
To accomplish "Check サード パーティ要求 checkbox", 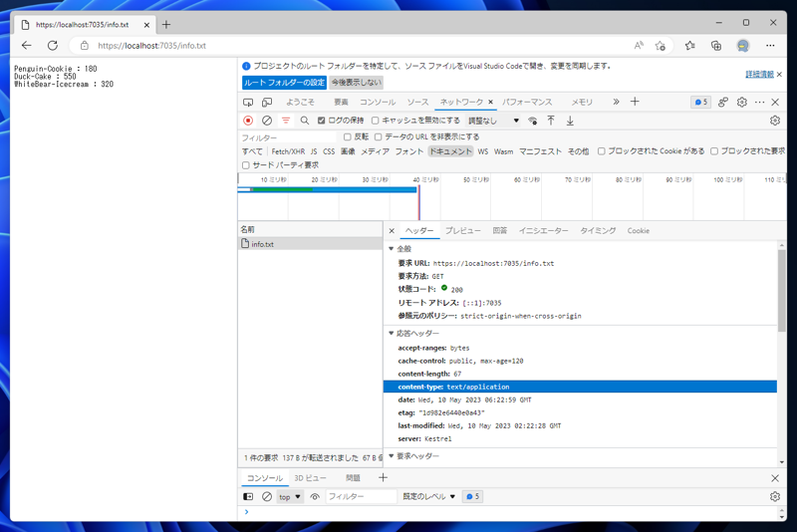I will click(246, 165).
